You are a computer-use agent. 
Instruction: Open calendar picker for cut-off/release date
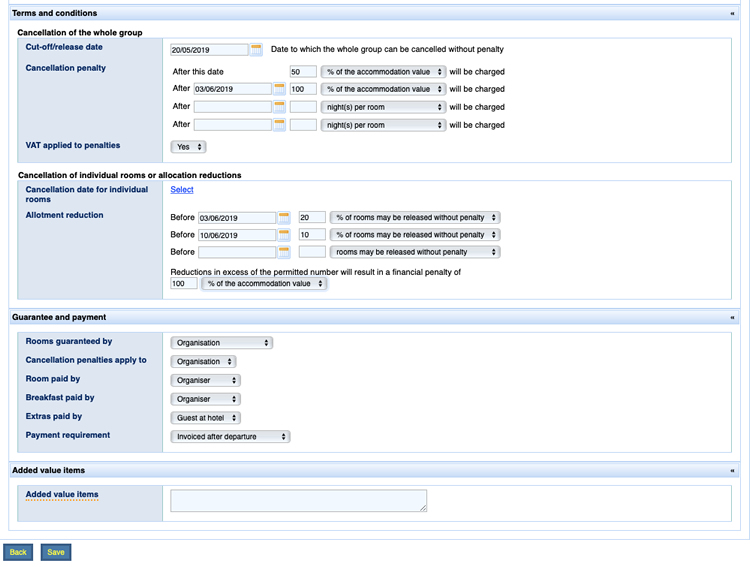pyautogui.click(x=256, y=49)
